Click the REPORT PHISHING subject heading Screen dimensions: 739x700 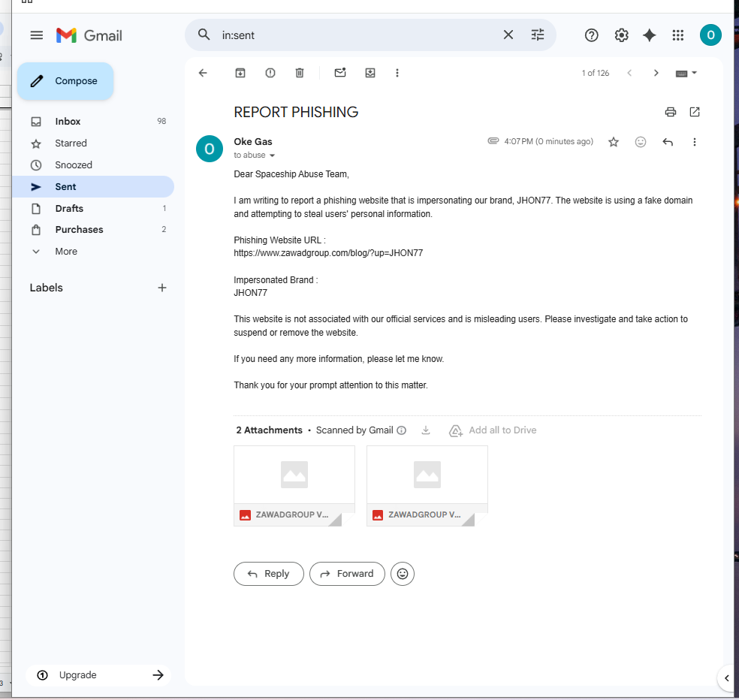[x=296, y=112]
